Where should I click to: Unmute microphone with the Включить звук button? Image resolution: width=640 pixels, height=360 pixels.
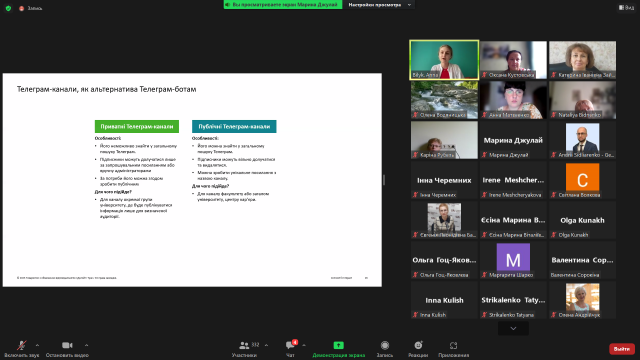tap(22, 349)
